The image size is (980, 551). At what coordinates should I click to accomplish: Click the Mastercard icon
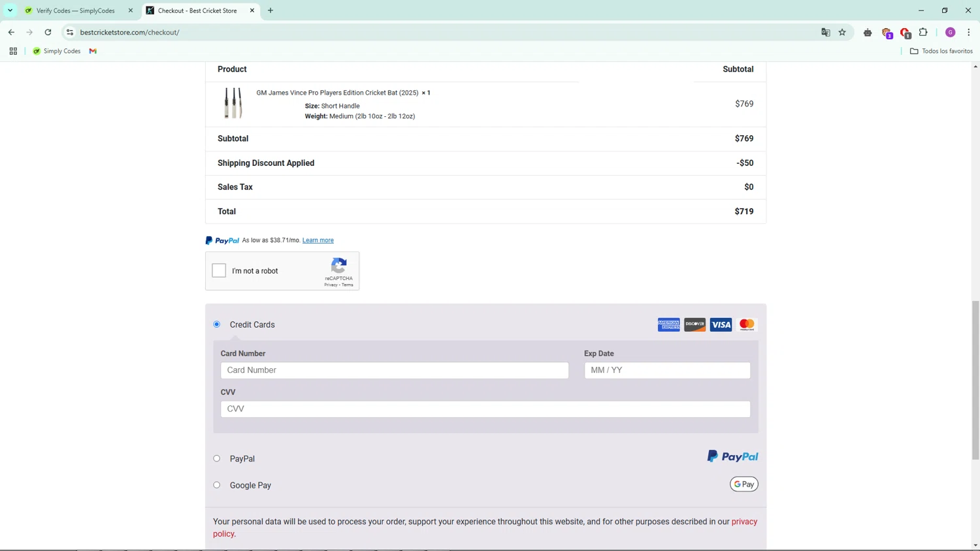click(747, 324)
